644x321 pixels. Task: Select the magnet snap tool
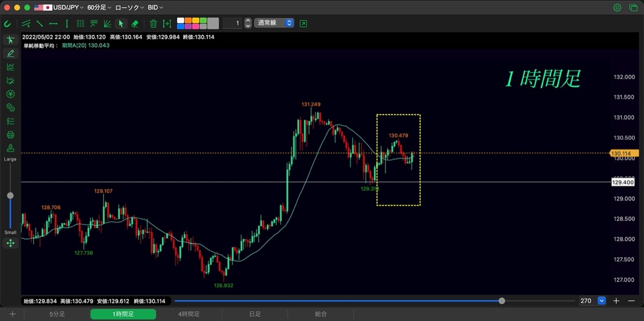pos(8,24)
